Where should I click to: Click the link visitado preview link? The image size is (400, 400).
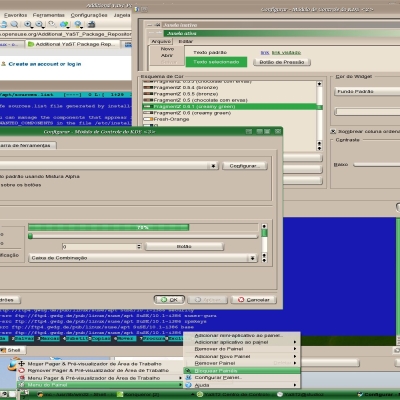coord(286,53)
